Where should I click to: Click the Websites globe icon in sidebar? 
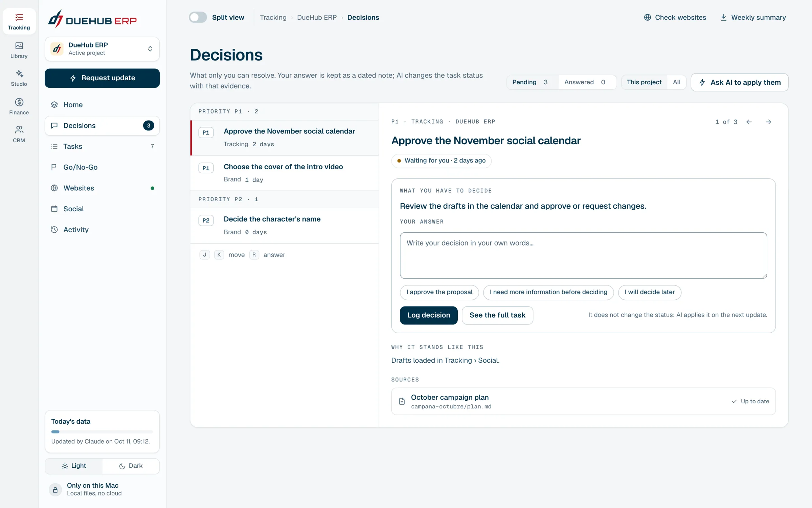(54, 188)
